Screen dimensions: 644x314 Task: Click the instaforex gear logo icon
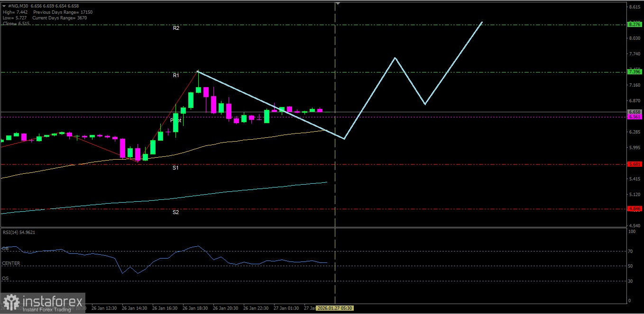click(x=10, y=303)
